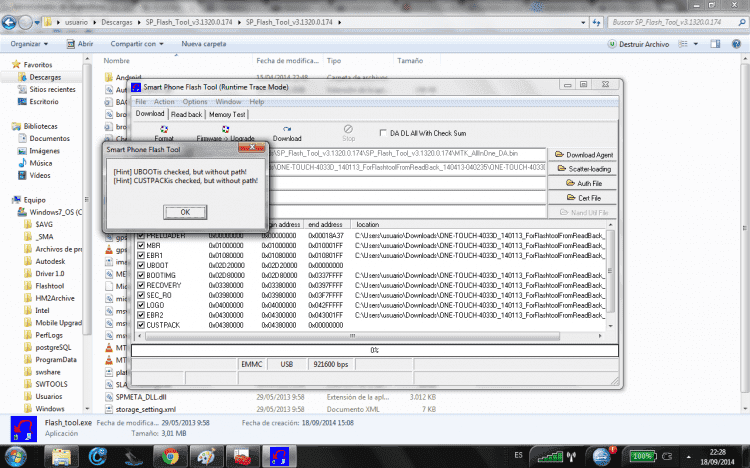Click the Format tool icon
Image resolution: width=750 pixels, height=468 pixels.
pyautogui.click(x=164, y=129)
